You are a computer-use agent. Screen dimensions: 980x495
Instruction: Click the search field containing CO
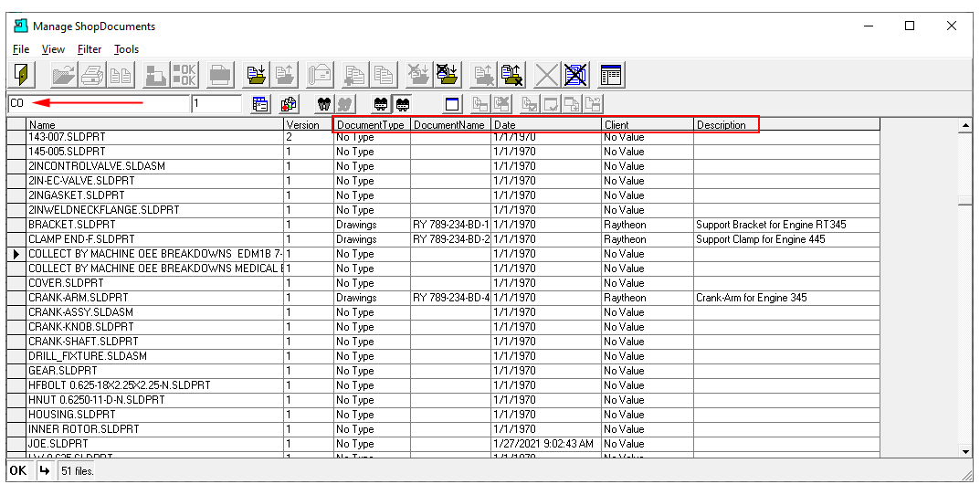point(98,103)
